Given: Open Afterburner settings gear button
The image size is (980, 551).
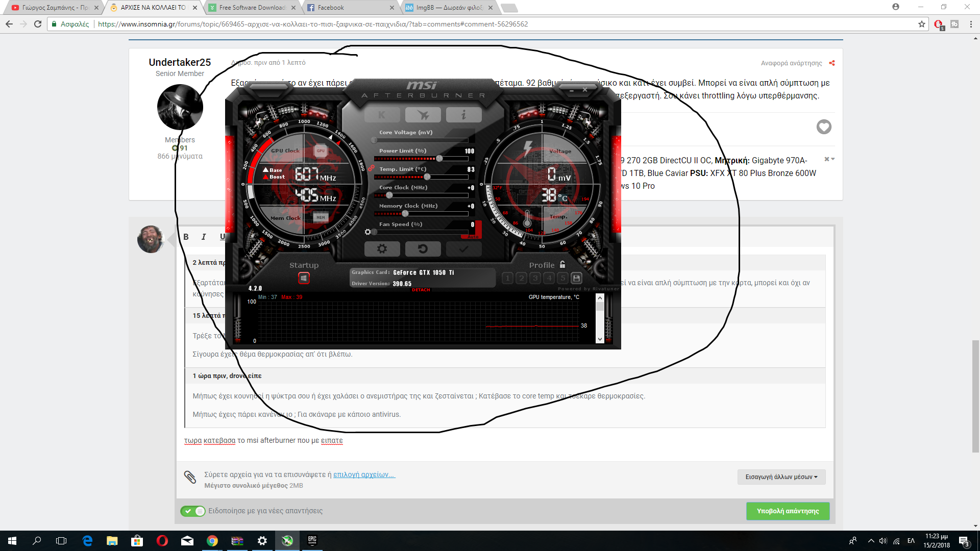Looking at the screenshot, I should point(382,249).
